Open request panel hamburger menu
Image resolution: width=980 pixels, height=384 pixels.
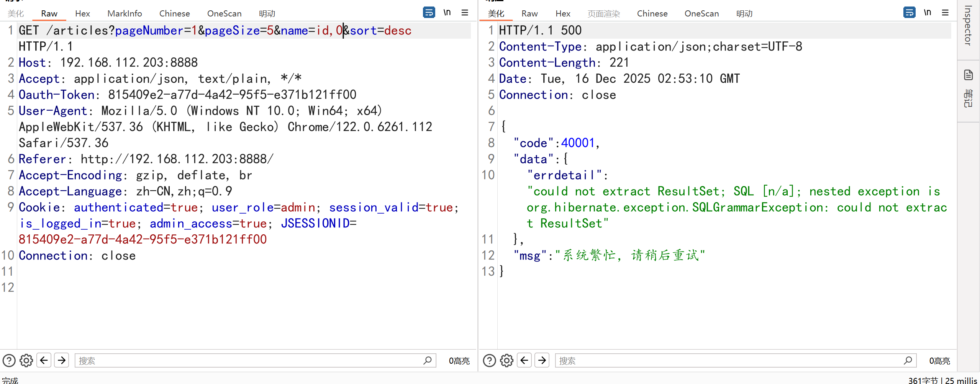[465, 13]
